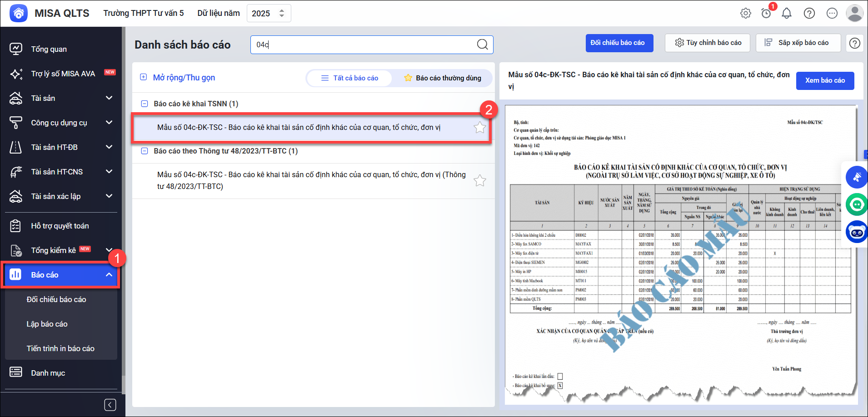Viewport: 868px width, 417px height.
Task: Open Lập báo cáo submenu item
Action: point(47,324)
